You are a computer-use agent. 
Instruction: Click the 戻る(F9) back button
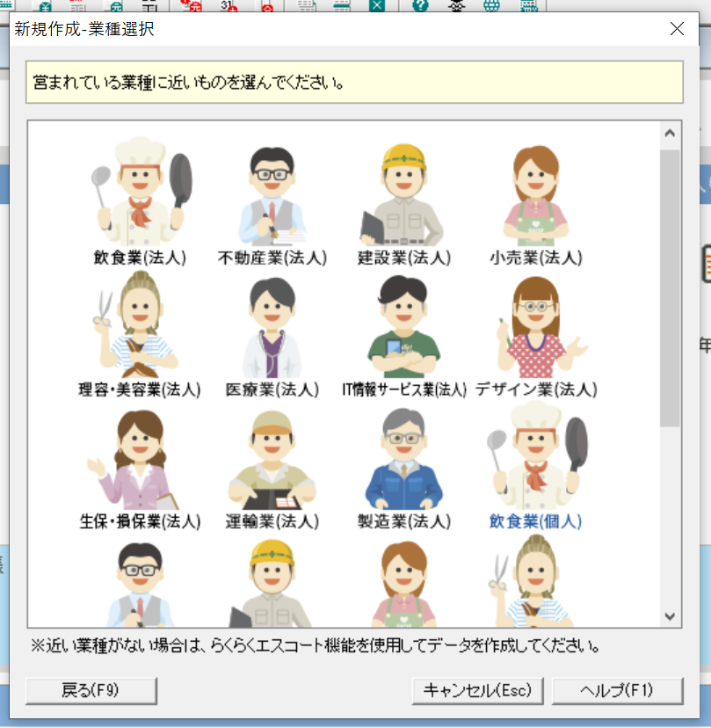tap(91, 690)
